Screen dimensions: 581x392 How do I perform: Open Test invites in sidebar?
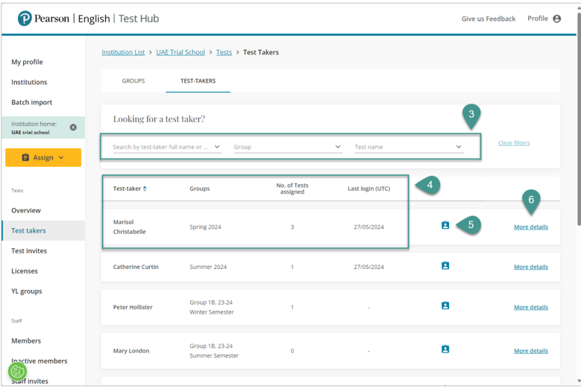31,251
